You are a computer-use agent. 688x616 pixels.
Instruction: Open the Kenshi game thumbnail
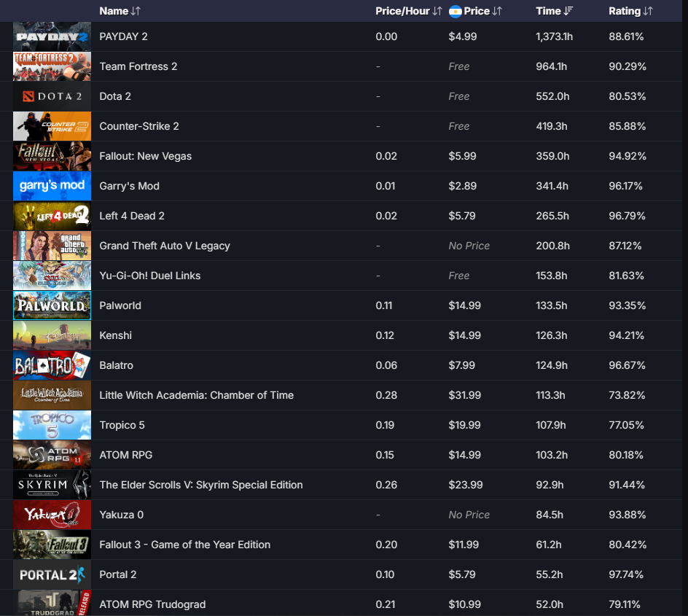pyautogui.click(x=52, y=335)
